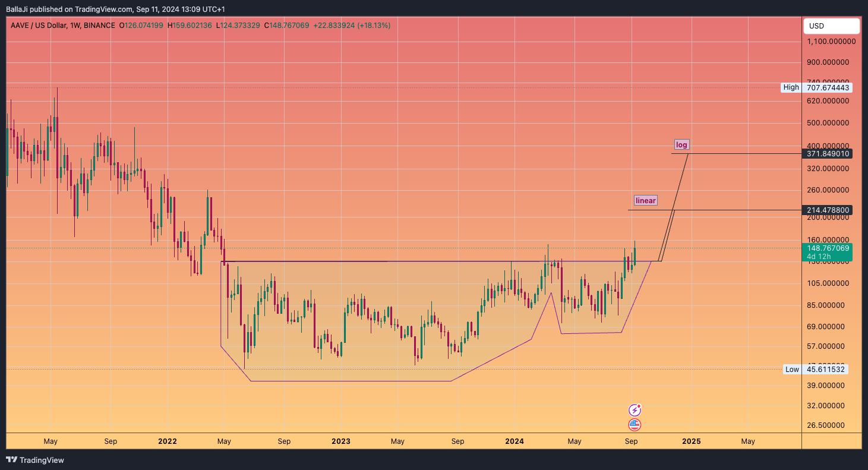868x470 pixels.
Task: Click the 57.000000 price scale label
Action: 826,346
